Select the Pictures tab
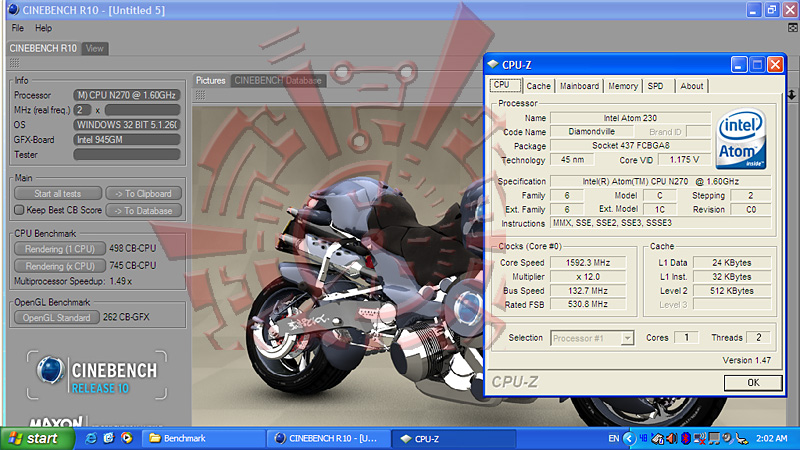Screen dimensions: 800x450 211,81
